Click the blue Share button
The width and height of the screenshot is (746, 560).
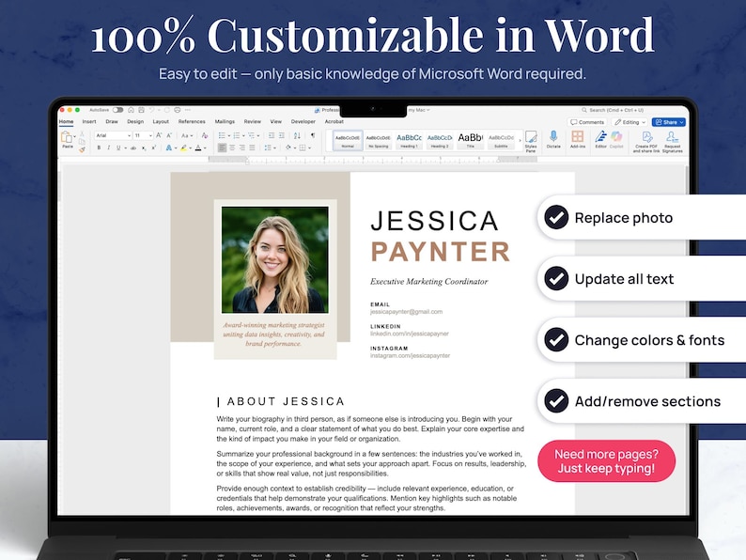point(668,122)
